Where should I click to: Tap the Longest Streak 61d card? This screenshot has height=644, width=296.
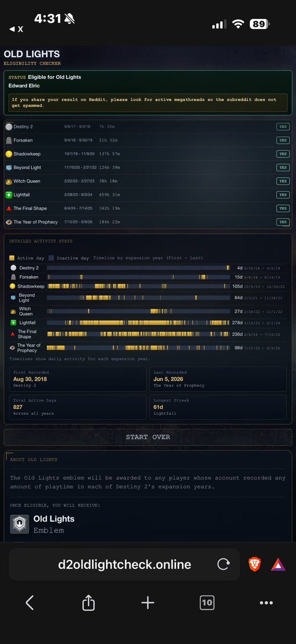[x=218, y=407]
